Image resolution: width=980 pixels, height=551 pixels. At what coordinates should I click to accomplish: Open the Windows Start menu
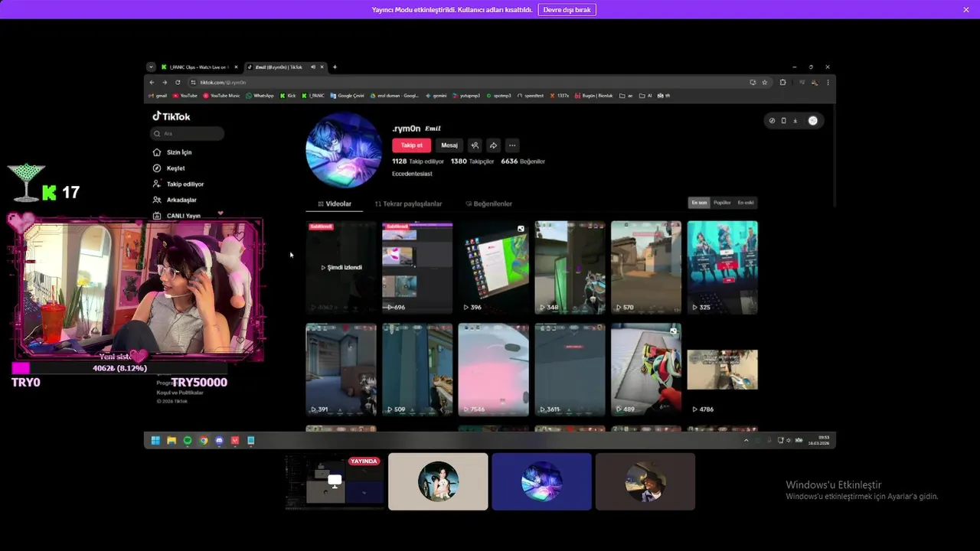tap(155, 441)
